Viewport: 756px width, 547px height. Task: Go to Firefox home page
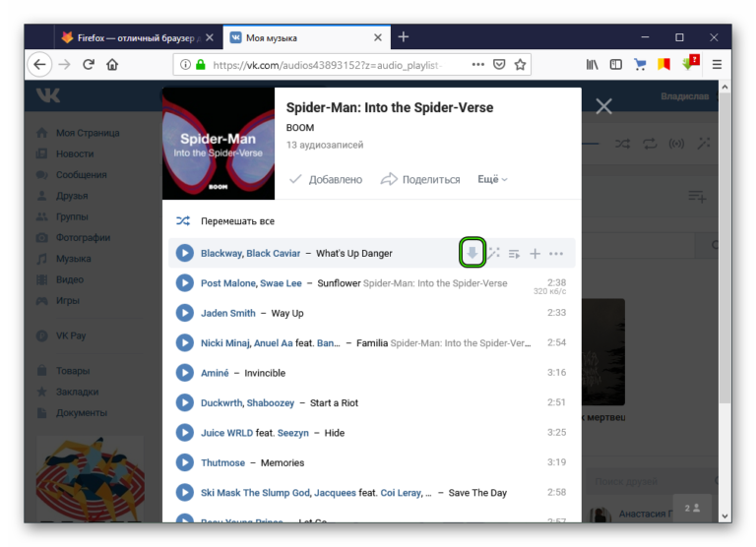coord(112,65)
